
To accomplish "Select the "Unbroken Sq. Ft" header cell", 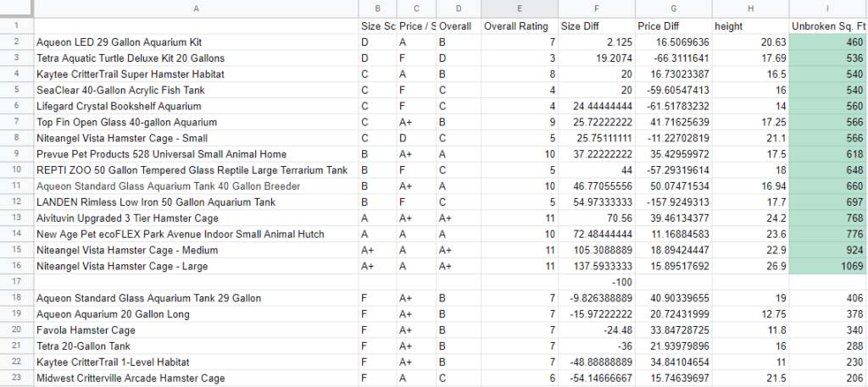I will [828, 25].
